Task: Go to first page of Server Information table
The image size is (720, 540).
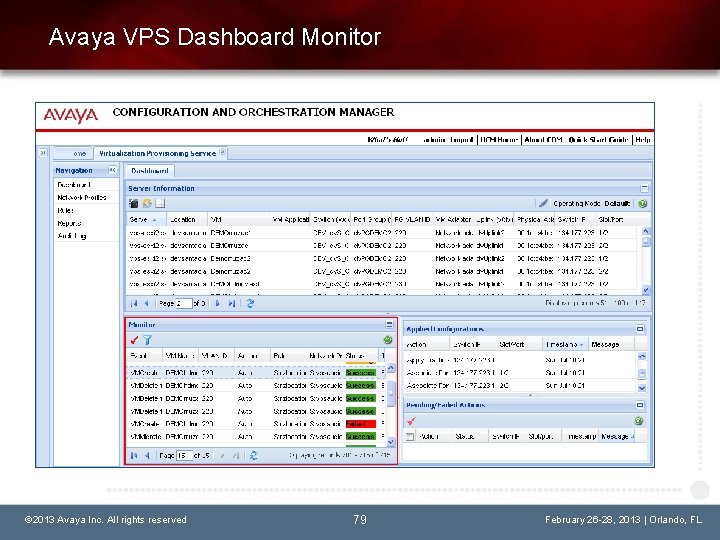Action: [134, 303]
